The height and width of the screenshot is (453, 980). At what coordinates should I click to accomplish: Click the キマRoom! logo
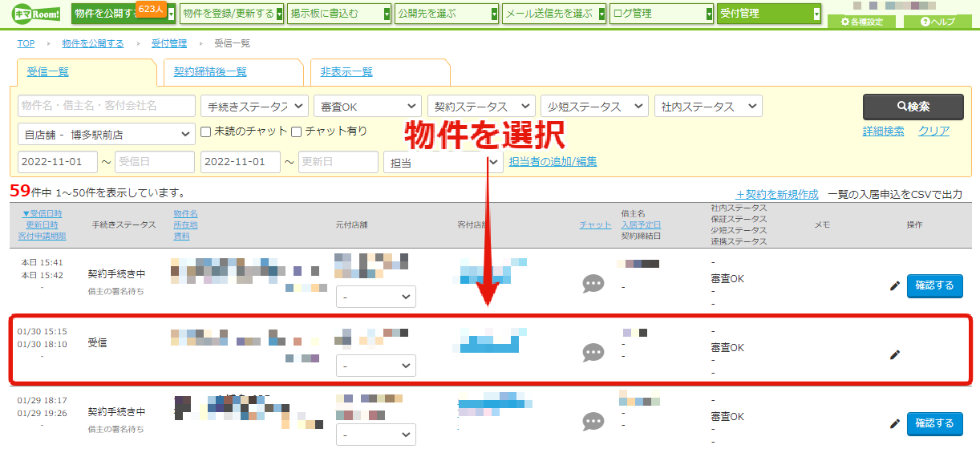pos(37,14)
